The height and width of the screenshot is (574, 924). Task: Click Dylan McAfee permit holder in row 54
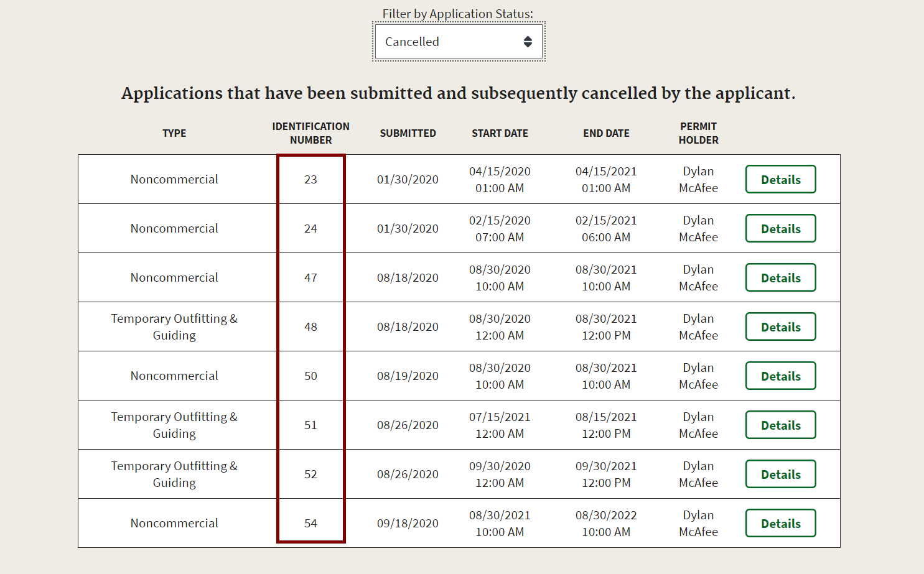click(698, 523)
